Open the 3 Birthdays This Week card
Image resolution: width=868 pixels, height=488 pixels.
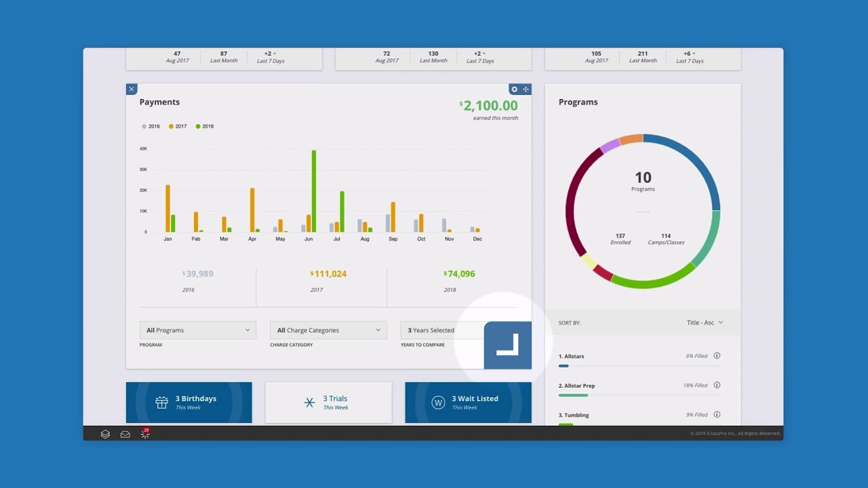coord(189,403)
